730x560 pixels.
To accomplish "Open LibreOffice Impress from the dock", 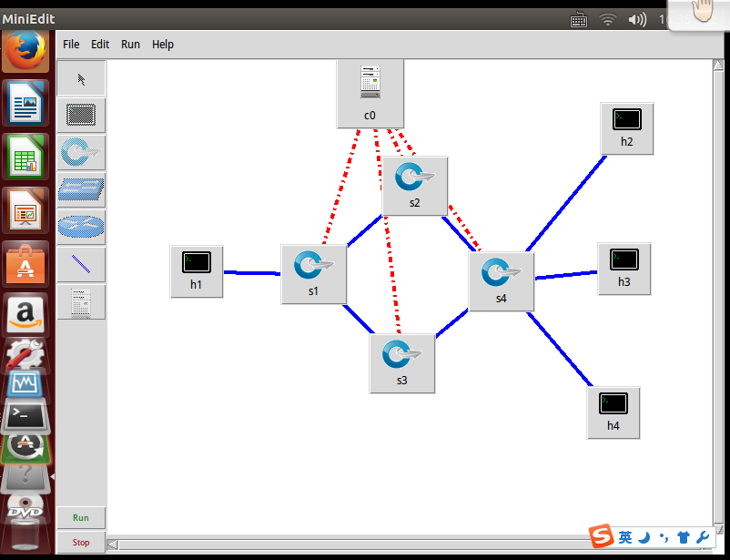I will 25,210.
